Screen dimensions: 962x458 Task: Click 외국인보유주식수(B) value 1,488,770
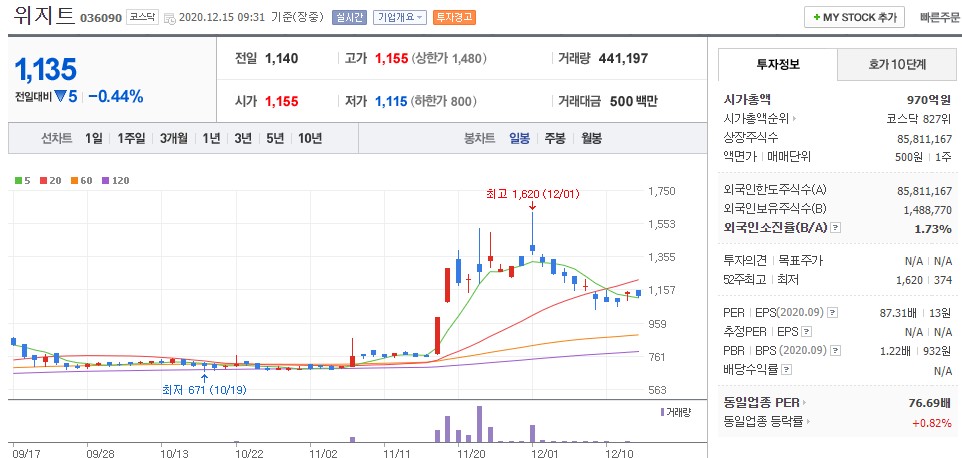click(x=928, y=210)
